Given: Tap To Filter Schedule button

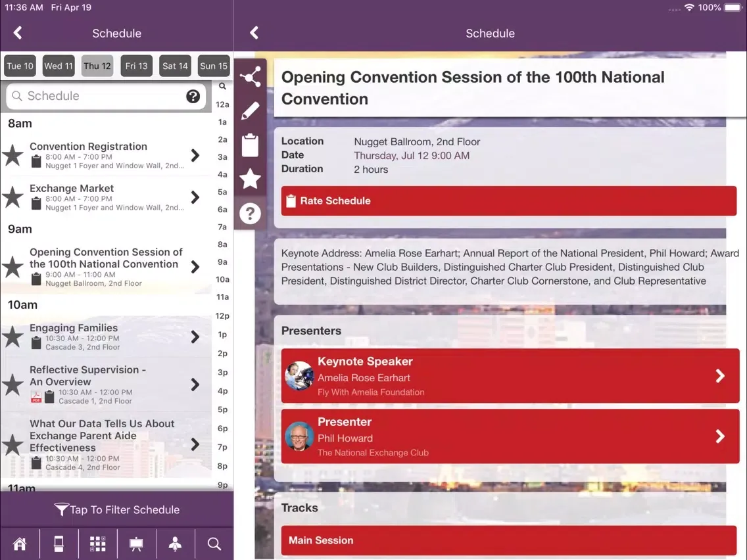Looking at the screenshot, I should click(x=117, y=509).
